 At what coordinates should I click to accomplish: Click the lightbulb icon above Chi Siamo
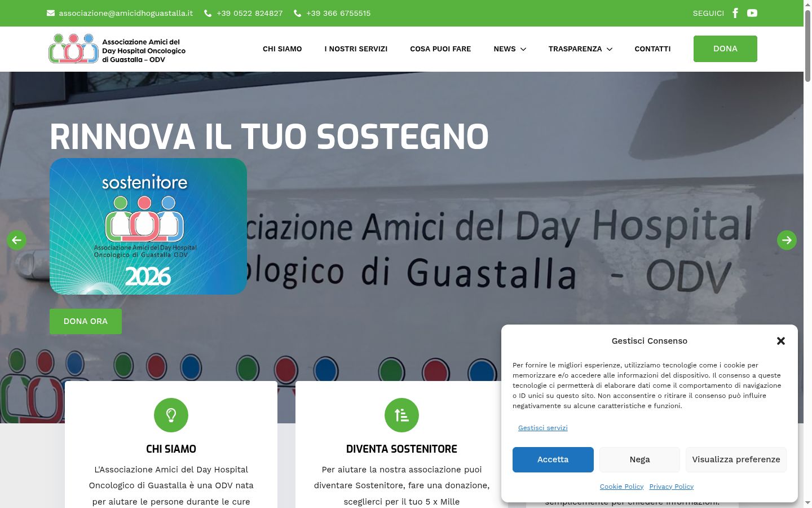(171, 415)
